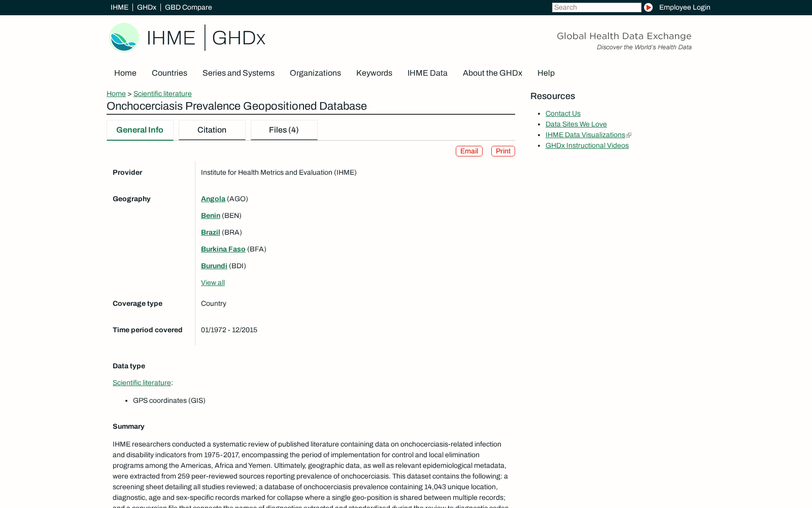Click the GPS coordinates (GIS) list item
The image size is (812, 508).
pos(169,400)
